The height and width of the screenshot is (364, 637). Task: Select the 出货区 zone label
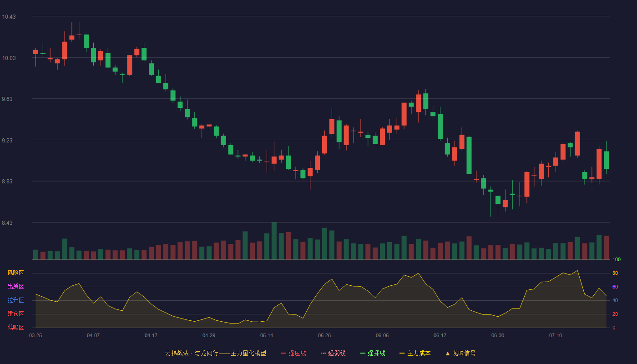(x=15, y=287)
